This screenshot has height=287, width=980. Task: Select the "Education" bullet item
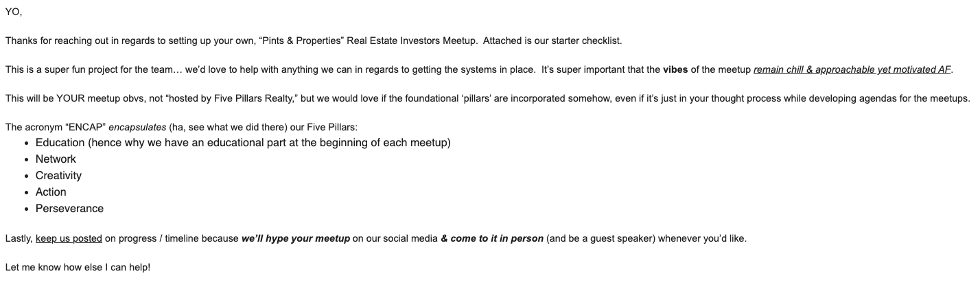(243, 143)
